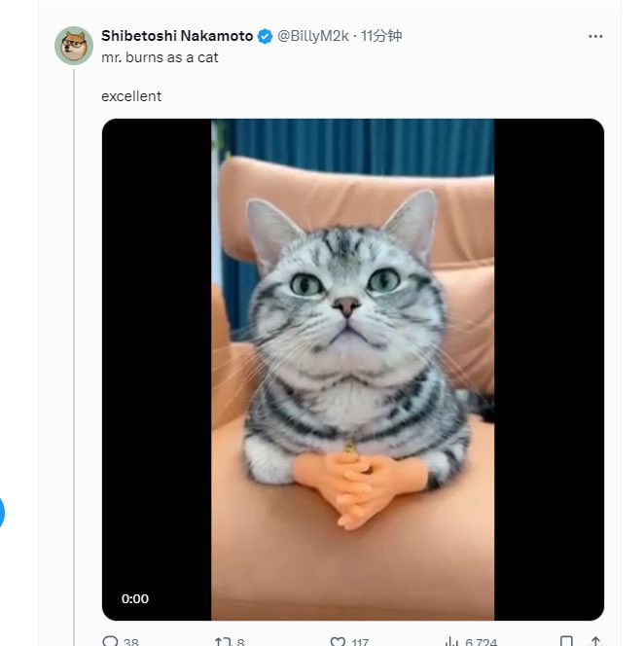
Task: Click the blue verified badge
Action: 264,37
